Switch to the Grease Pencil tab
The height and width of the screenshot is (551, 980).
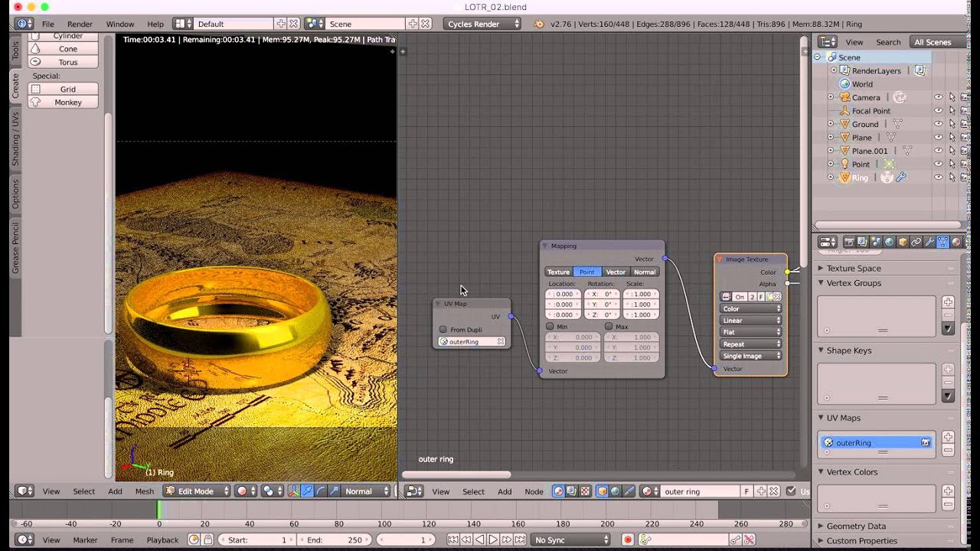15,248
